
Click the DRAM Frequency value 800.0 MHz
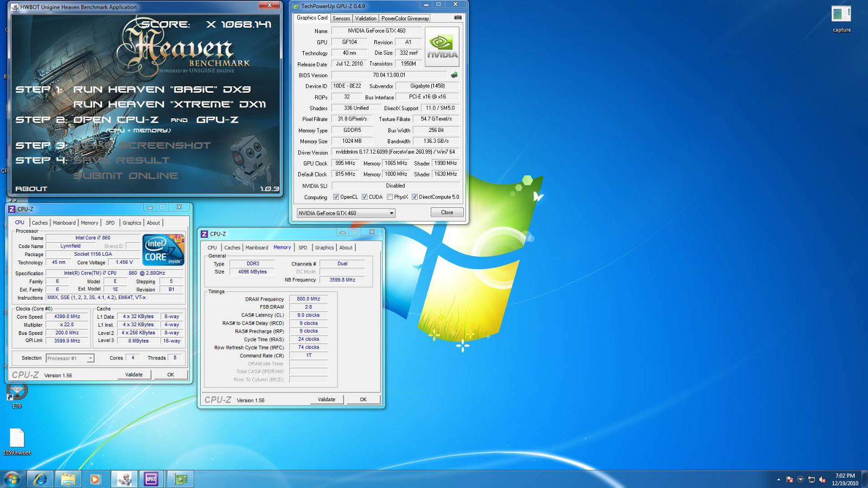click(x=309, y=299)
